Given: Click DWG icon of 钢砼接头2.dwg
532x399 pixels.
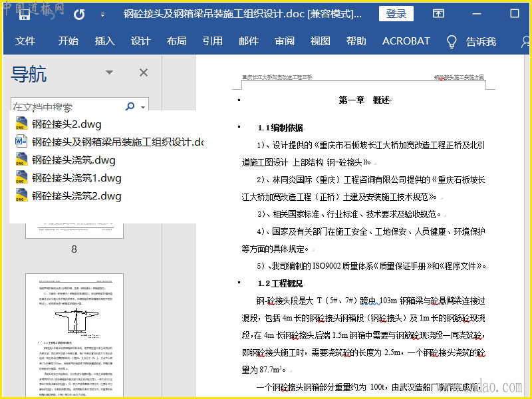Looking at the screenshot, I should (x=21, y=124).
